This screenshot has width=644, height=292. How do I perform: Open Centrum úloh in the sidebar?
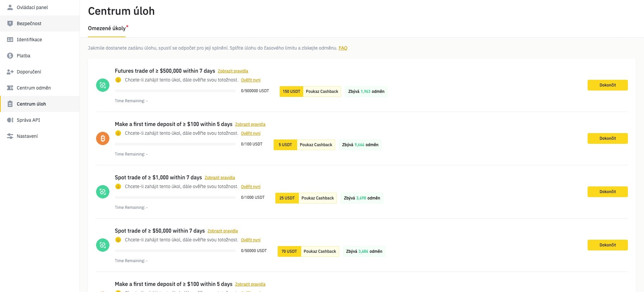(31, 104)
